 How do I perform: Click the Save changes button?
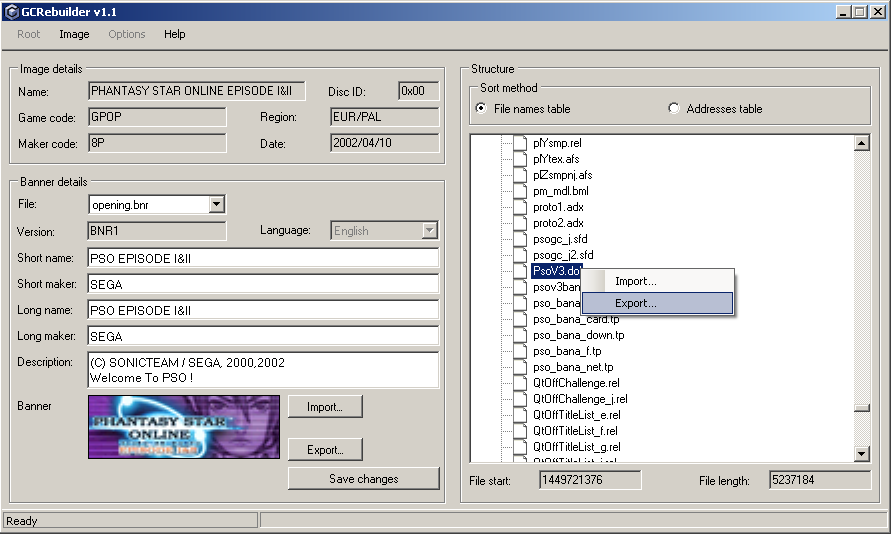(363, 479)
